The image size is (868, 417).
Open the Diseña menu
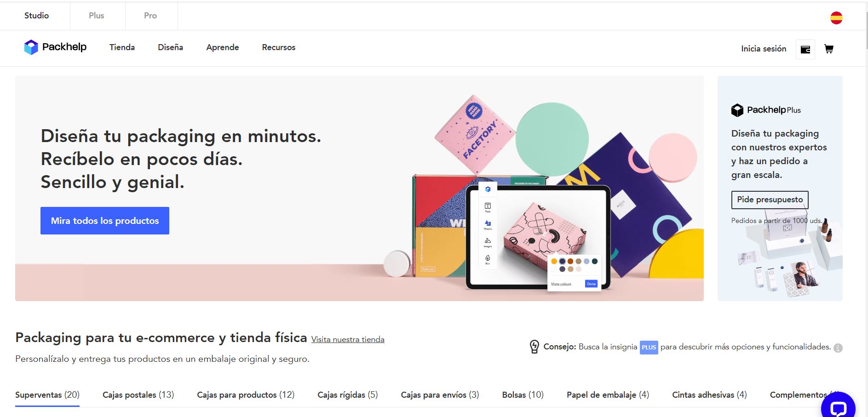point(170,47)
